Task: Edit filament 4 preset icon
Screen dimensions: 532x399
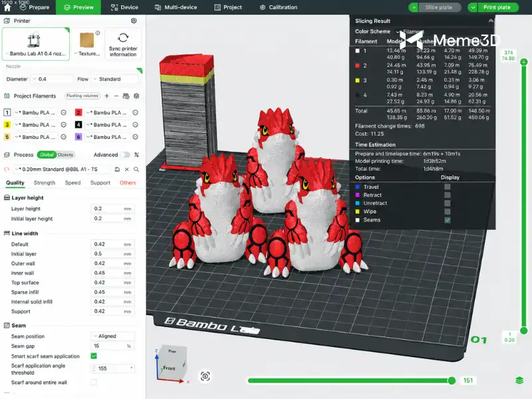Action: 136,125
